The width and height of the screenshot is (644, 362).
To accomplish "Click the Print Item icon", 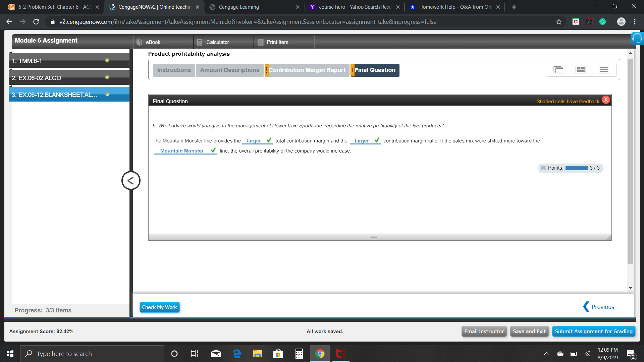I will point(260,42).
